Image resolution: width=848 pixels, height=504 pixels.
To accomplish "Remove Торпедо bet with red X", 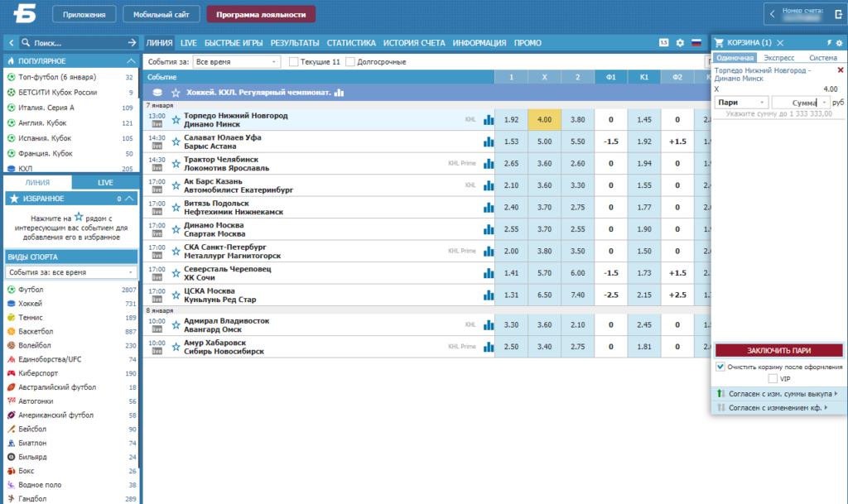I will point(841,70).
